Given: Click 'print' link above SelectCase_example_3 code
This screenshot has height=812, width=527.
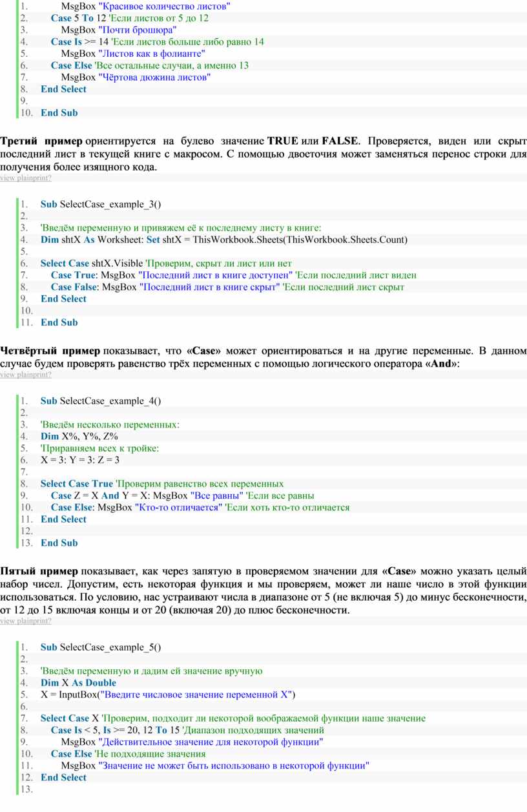Looking at the screenshot, I should 42,178.
